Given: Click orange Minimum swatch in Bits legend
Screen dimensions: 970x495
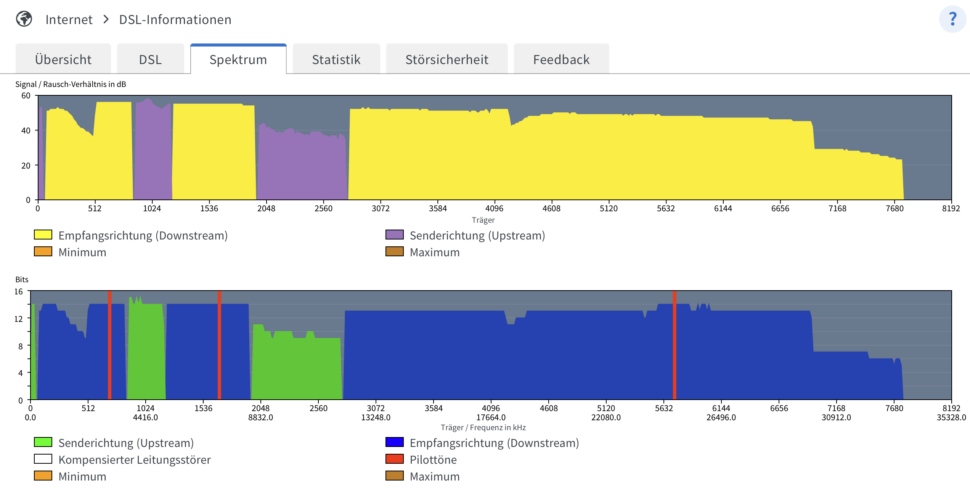Looking at the screenshot, I should pos(43,476).
